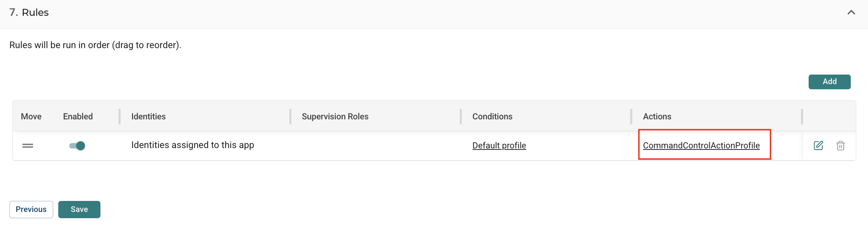This screenshot has height=227, width=868.
Task: Click the Enabled column header
Action: [78, 116]
